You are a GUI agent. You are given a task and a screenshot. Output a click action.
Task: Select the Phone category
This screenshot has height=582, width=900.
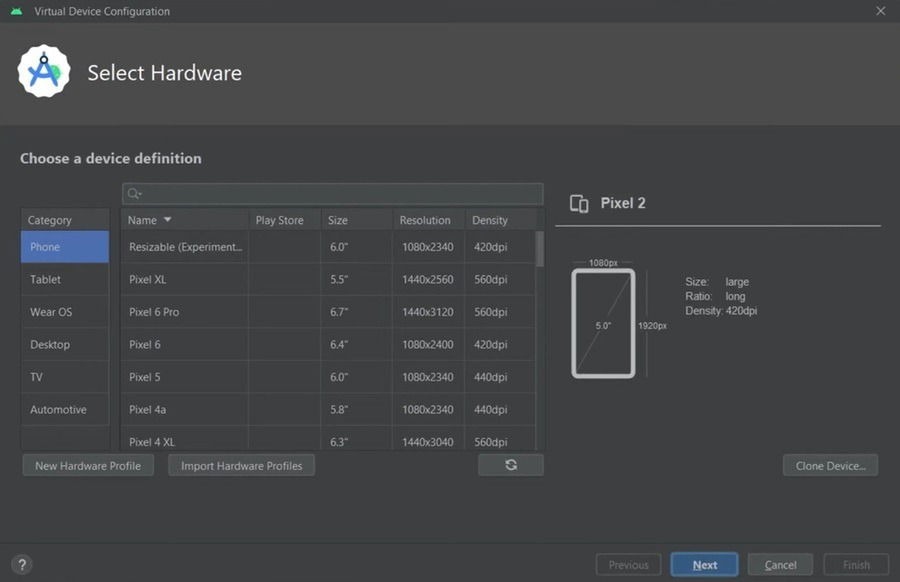tap(65, 247)
